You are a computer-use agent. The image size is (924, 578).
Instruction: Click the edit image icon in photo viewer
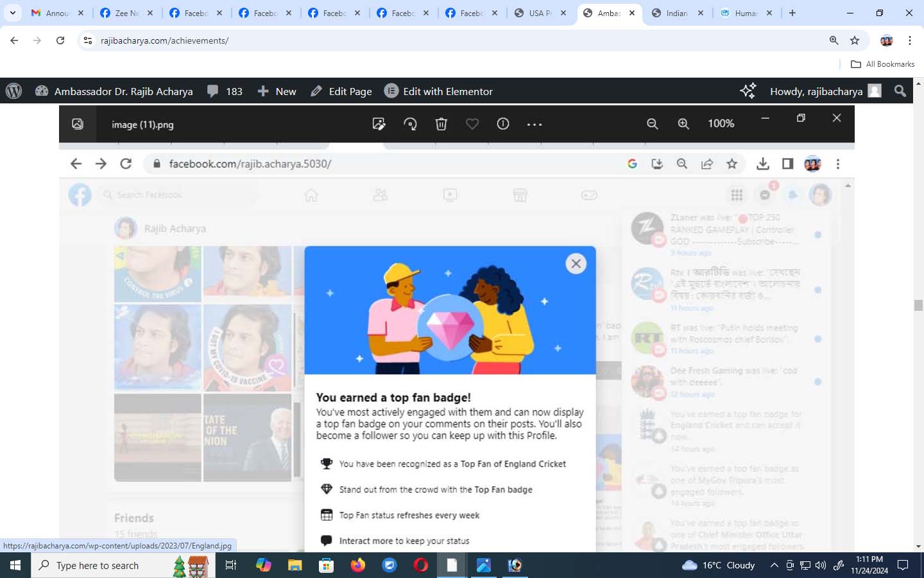point(379,124)
